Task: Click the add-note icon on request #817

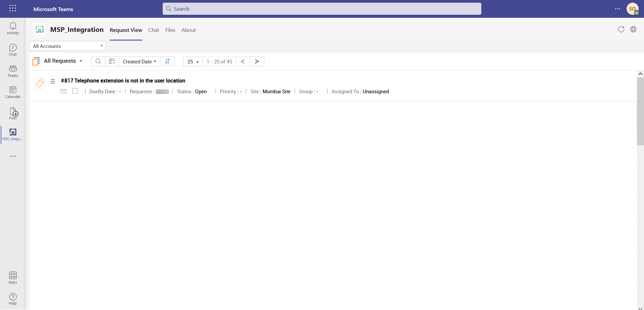Action: pos(75,91)
